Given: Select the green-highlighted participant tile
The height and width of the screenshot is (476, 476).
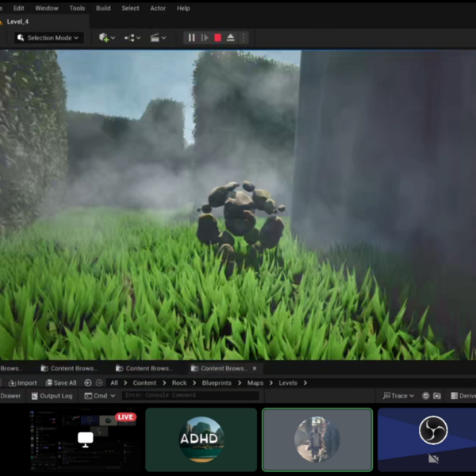Looking at the screenshot, I should point(317,440).
